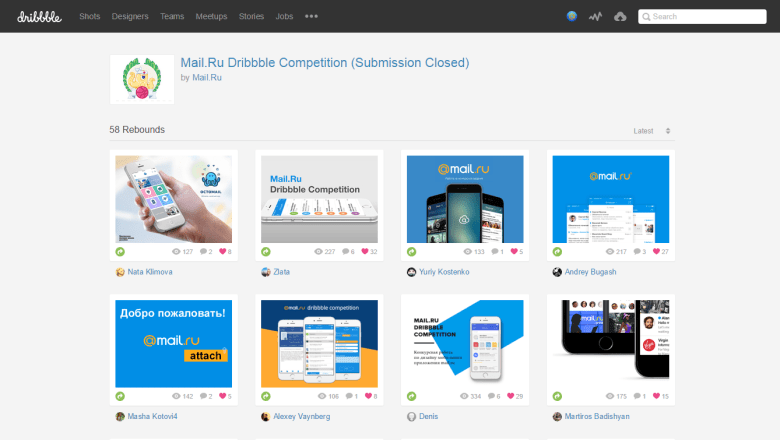The width and height of the screenshot is (780, 440).
Task: Open Andrey Bugash's profile link
Action: [590, 272]
